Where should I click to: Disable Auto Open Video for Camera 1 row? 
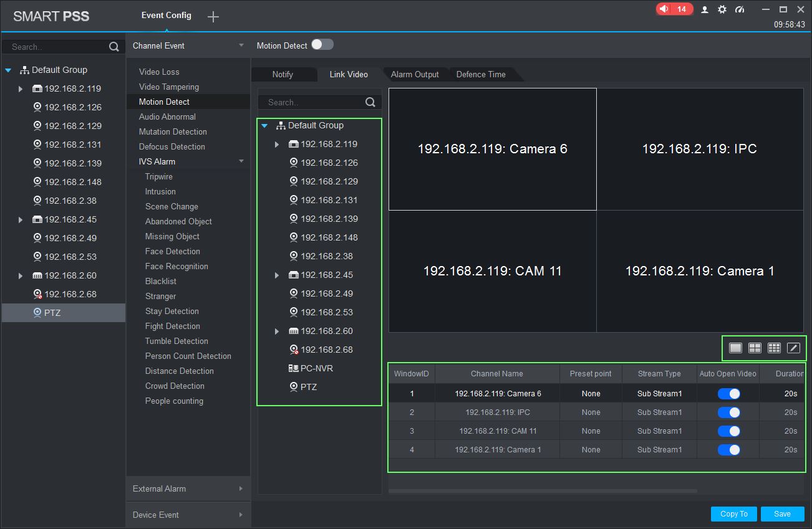pos(728,450)
